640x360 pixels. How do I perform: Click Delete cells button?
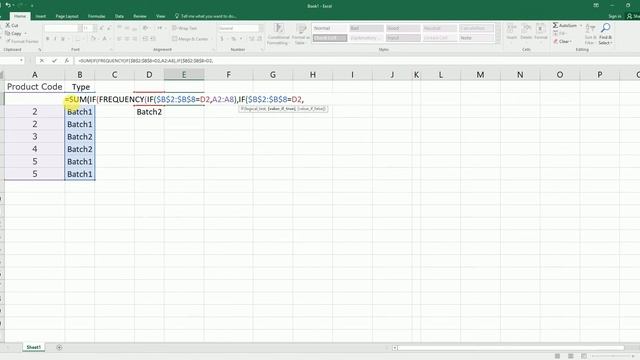click(526, 32)
